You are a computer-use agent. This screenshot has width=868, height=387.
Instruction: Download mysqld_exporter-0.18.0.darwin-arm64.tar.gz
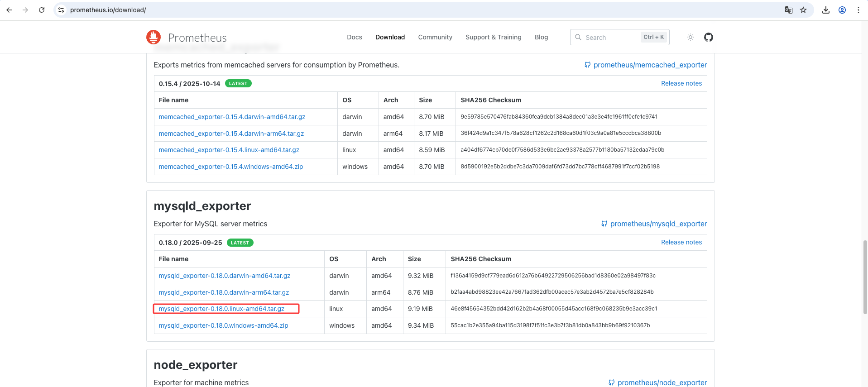tap(224, 292)
